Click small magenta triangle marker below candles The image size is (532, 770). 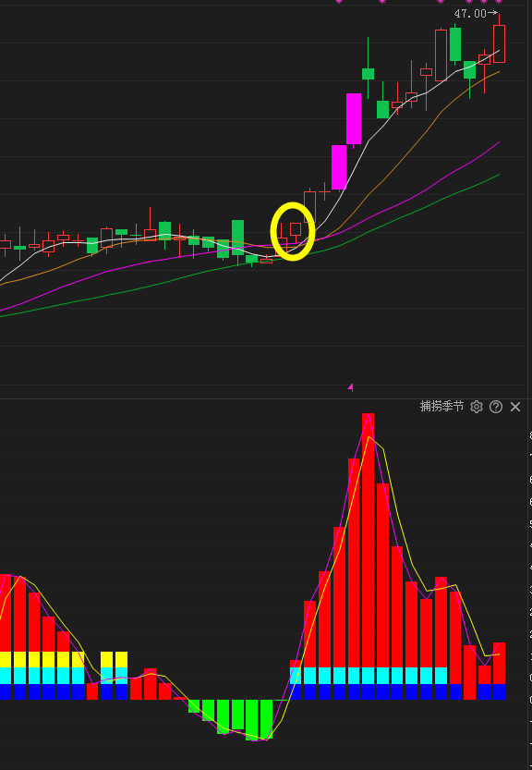pyautogui.click(x=350, y=388)
